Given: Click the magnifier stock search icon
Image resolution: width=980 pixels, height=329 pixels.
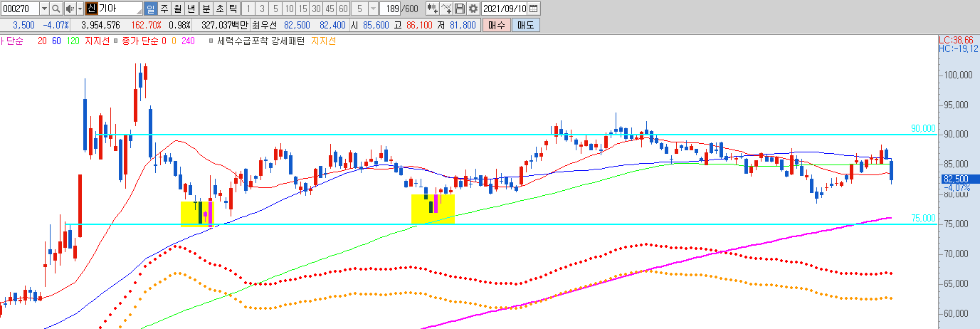Looking at the screenshot, I should click(x=56, y=9).
